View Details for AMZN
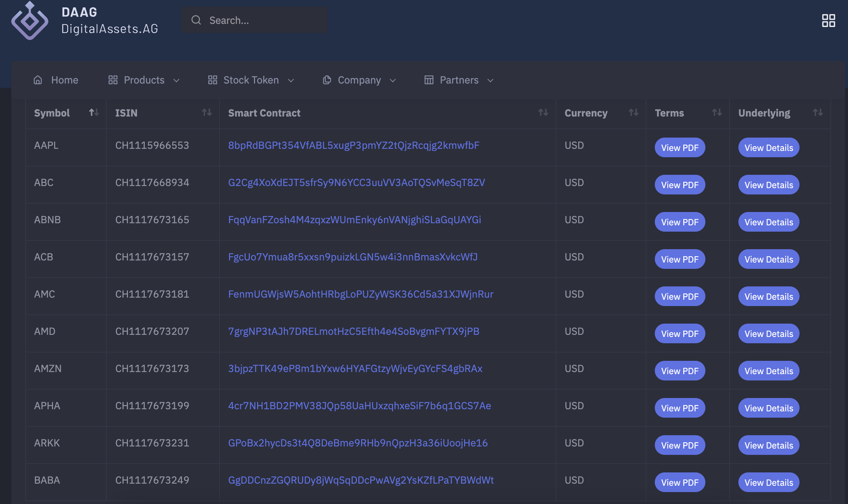 (769, 371)
